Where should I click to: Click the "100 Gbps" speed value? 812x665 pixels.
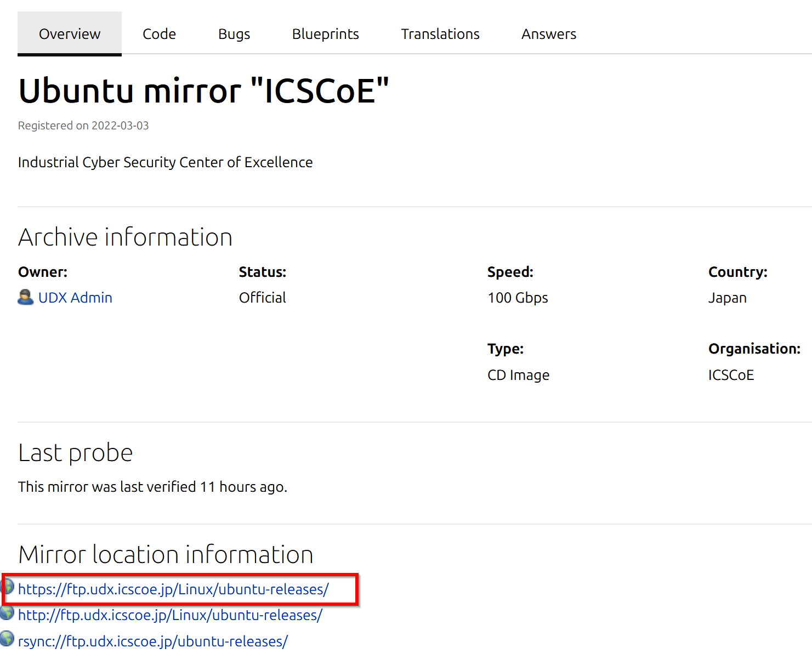click(x=518, y=298)
